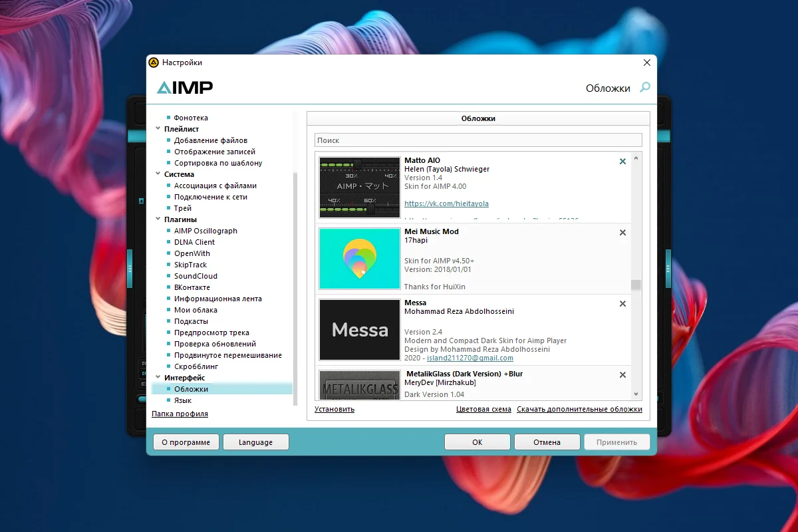The width and height of the screenshot is (798, 532).
Task: Collapse the Плейлист section
Action: pos(158,129)
